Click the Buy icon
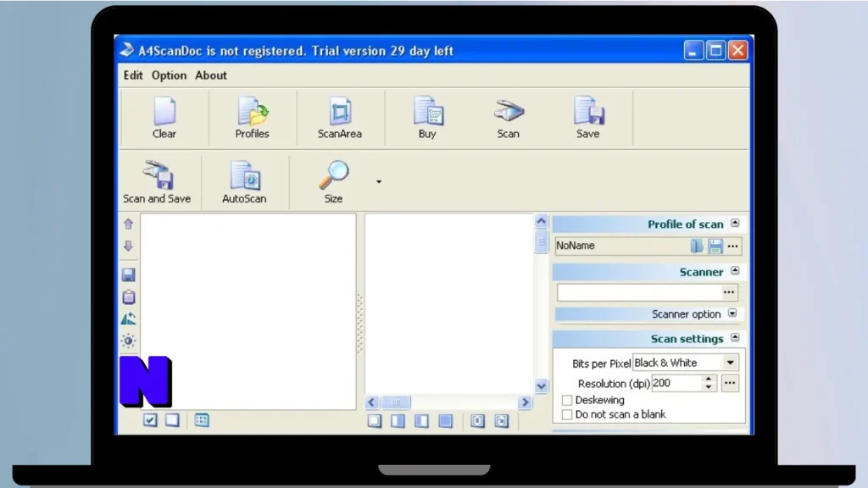 (x=427, y=118)
